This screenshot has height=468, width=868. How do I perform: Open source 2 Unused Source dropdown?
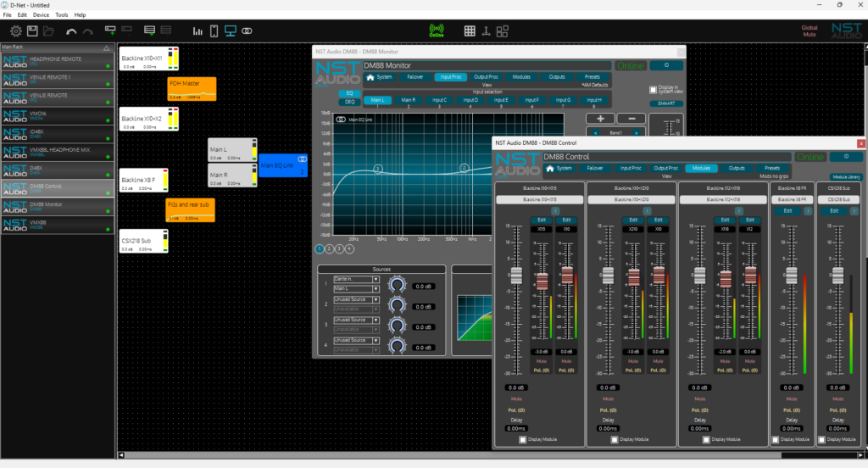(356, 299)
